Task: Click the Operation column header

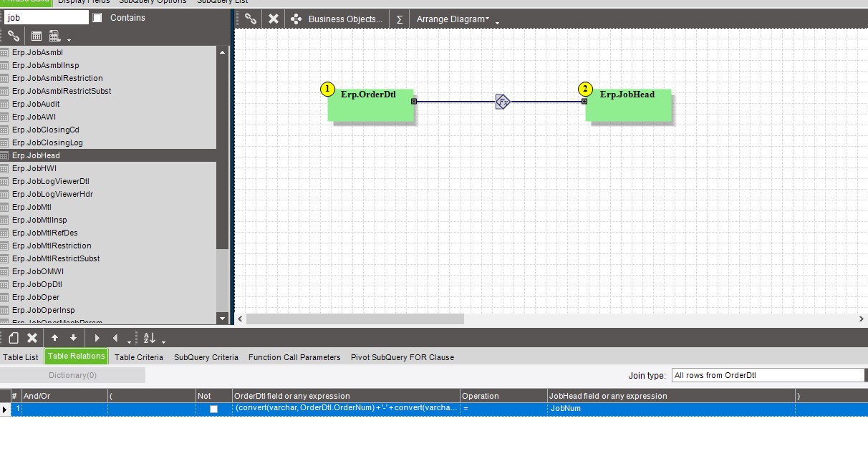Action: click(503, 396)
